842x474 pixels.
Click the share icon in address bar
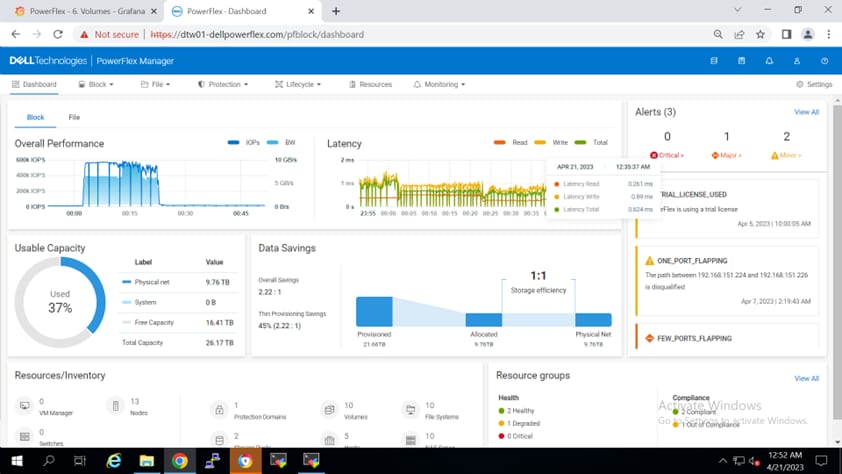click(739, 34)
